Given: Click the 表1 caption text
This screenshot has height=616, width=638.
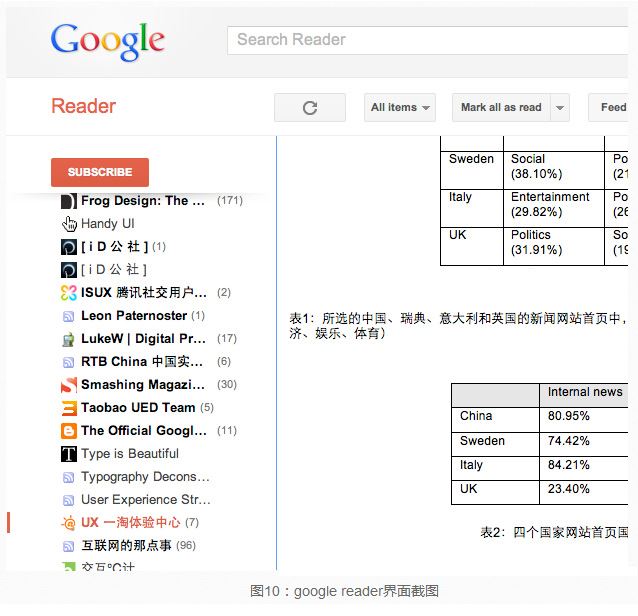Looking at the screenshot, I should tap(458, 325).
